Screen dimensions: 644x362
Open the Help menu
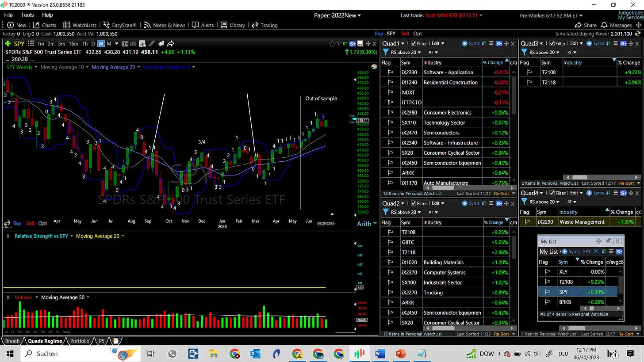(x=47, y=15)
